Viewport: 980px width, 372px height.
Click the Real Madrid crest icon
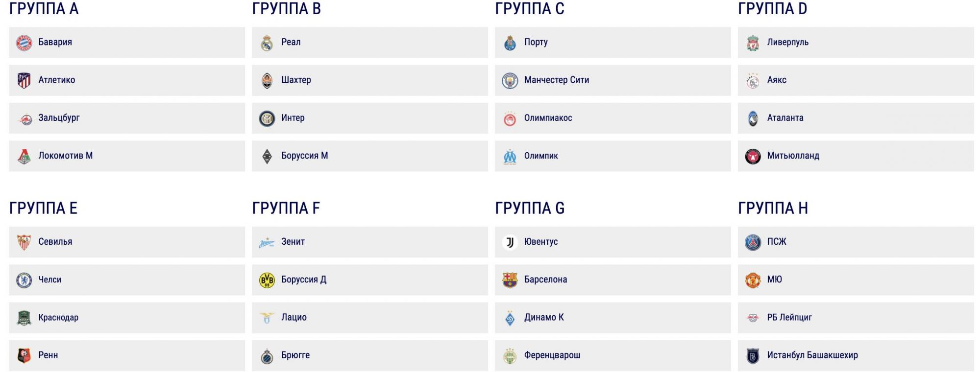267,43
